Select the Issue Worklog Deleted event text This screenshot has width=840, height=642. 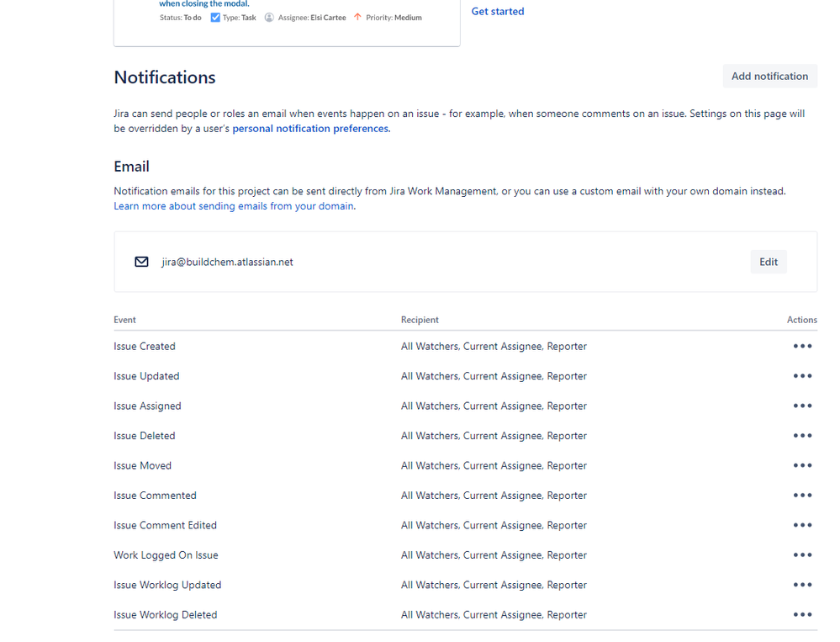pyautogui.click(x=165, y=615)
